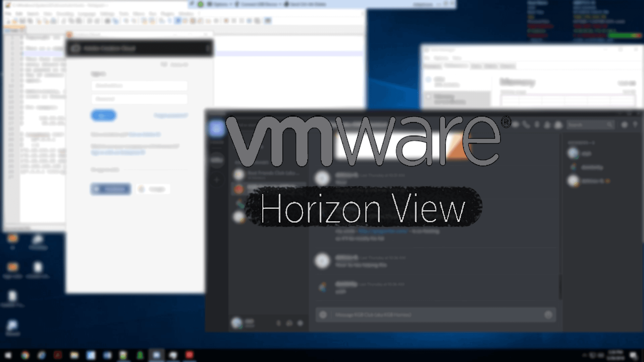The width and height of the screenshot is (644, 362).
Task: Open the forgot password link in the login dialog
Action: point(170,115)
